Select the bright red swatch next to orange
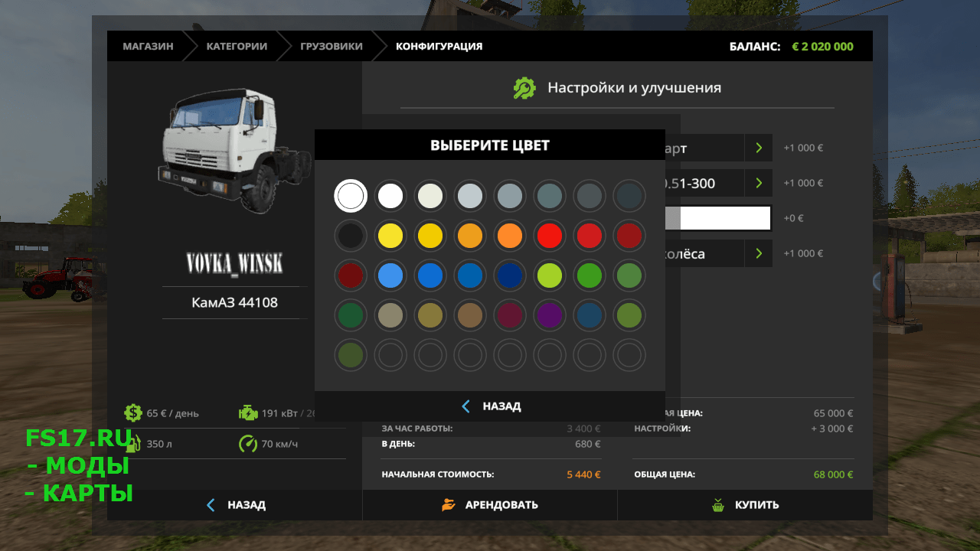The image size is (980, 551). [550, 236]
